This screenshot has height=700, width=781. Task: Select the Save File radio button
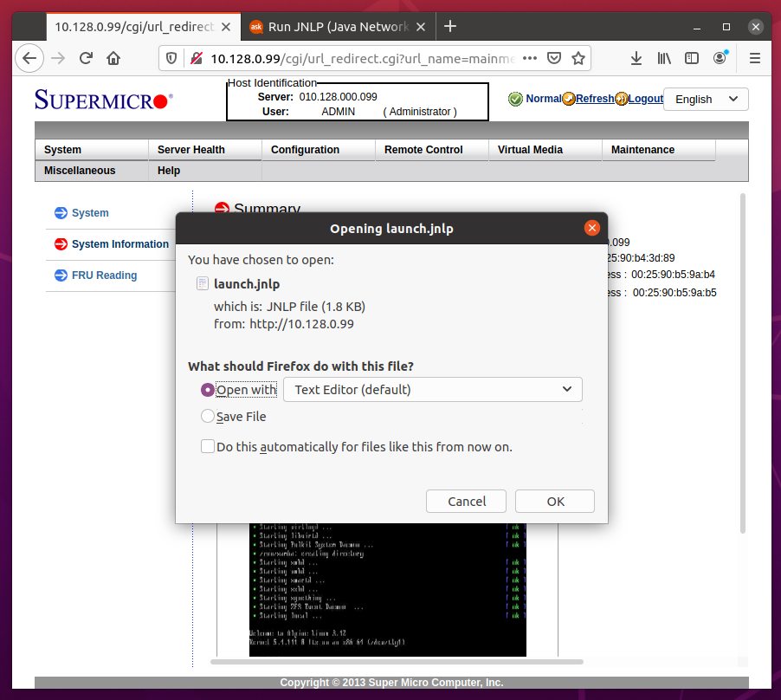click(208, 416)
